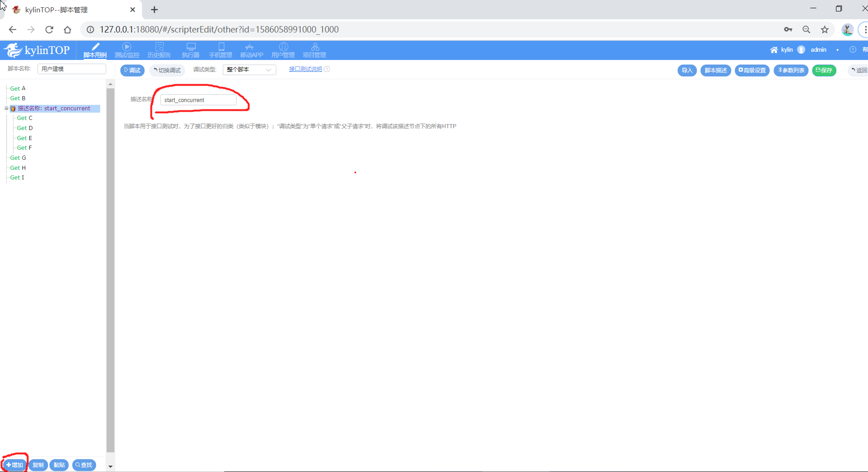Click the package icon of start_concurrent node

tap(13, 109)
